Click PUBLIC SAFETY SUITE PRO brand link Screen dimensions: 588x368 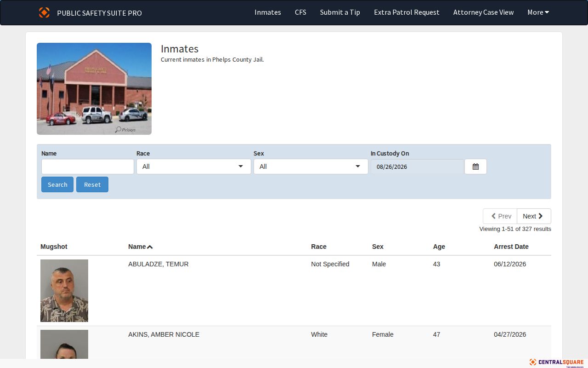[x=99, y=13]
